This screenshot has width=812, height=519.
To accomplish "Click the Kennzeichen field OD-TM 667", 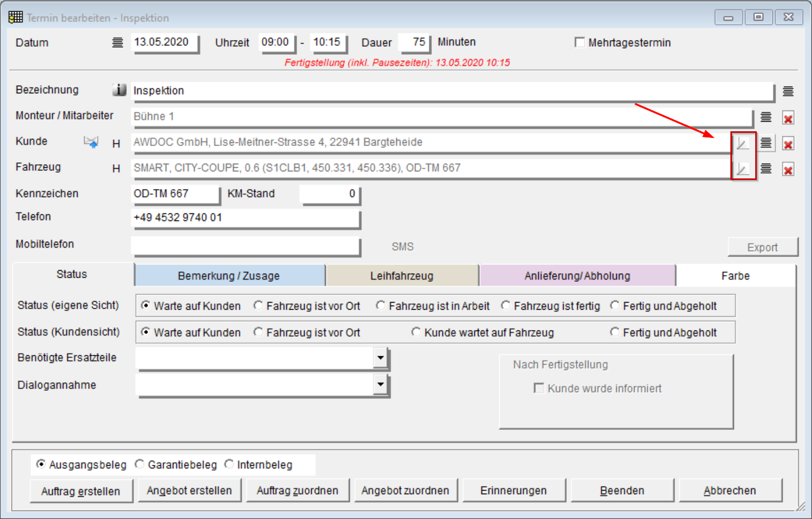I will pos(175,194).
